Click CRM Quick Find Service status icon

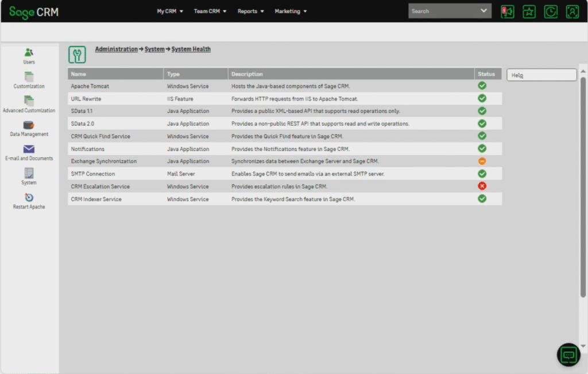pyautogui.click(x=482, y=135)
